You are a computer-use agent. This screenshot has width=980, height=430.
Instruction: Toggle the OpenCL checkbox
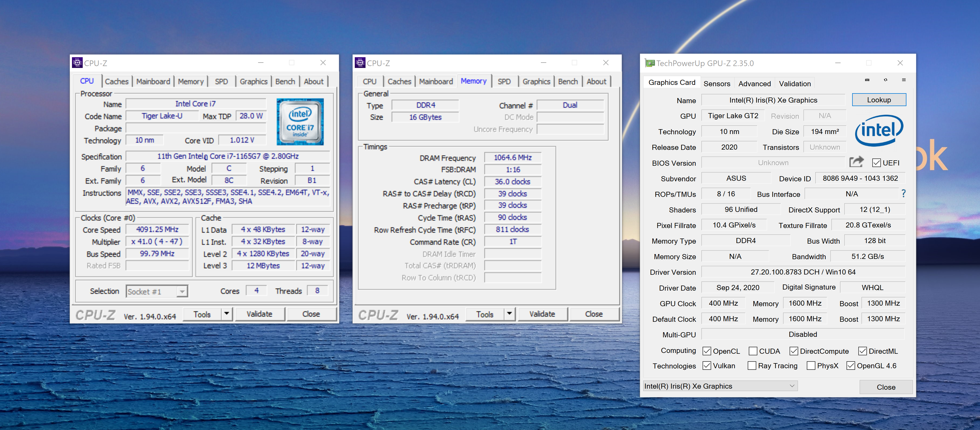pos(707,351)
